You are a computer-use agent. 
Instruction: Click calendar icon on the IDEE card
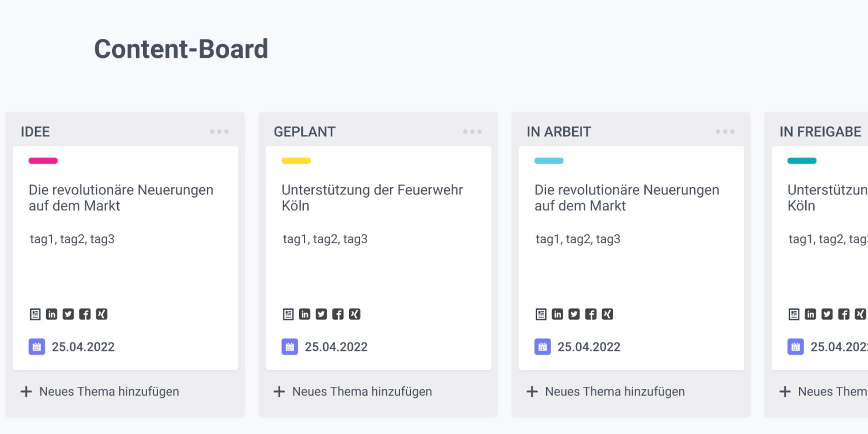click(37, 347)
